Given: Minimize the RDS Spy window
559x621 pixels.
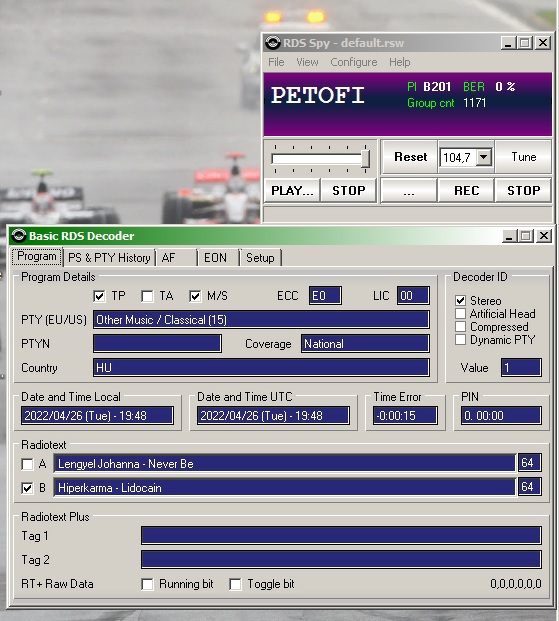Looking at the screenshot, I should coord(508,43).
